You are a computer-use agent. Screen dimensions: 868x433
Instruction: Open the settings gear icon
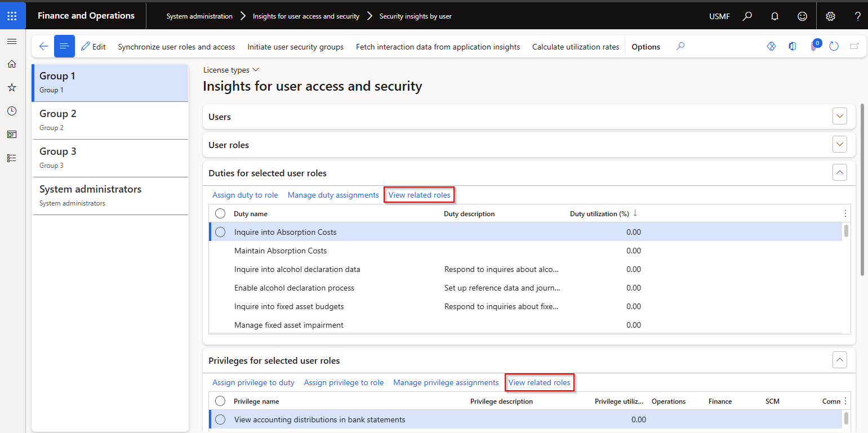(x=830, y=16)
